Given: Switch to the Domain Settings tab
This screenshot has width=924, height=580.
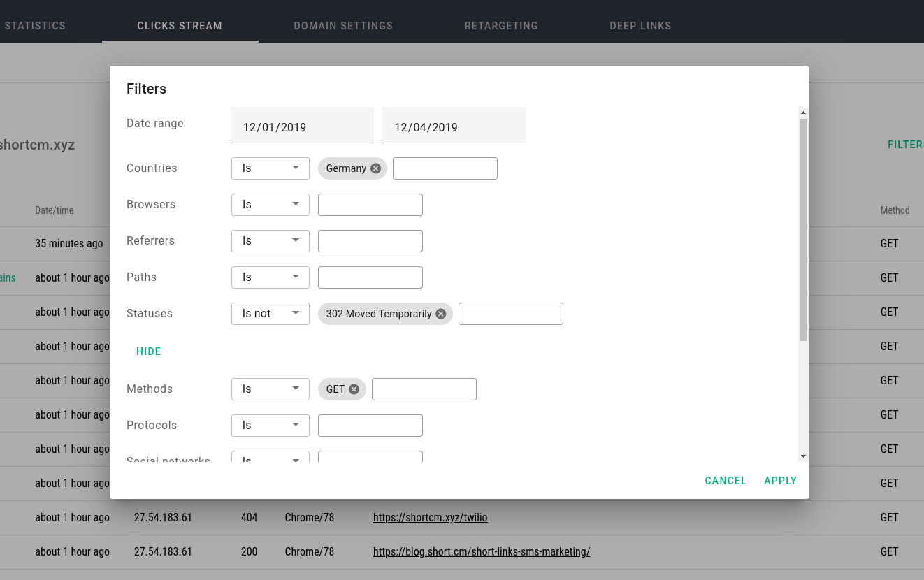Looking at the screenshot, I should (x=343, y=25).
